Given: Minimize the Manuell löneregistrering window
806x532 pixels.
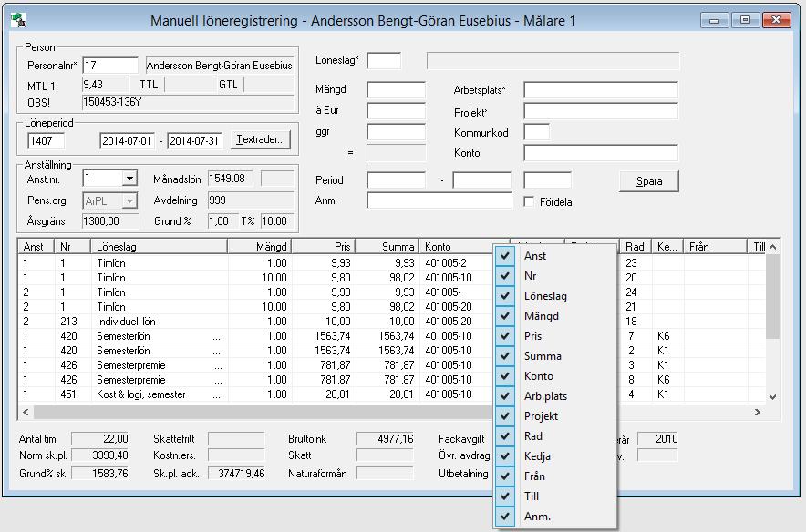Looking at the screenshot, I should pos(715,20).
